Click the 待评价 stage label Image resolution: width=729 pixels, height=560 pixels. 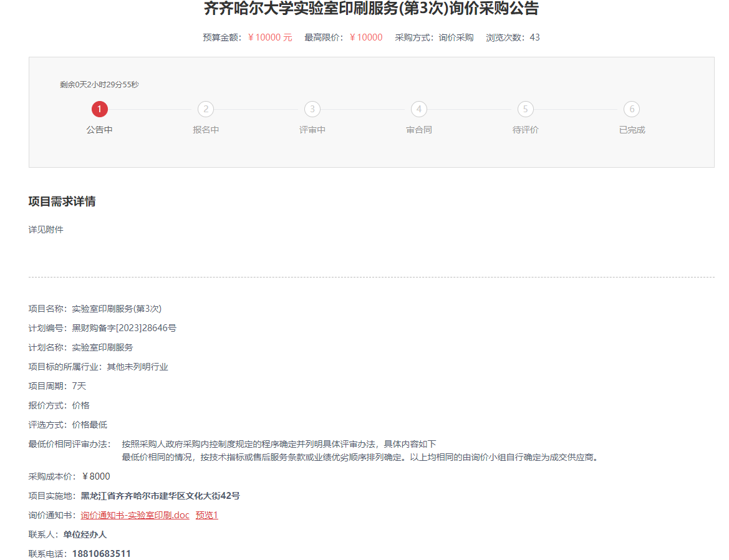526,130
